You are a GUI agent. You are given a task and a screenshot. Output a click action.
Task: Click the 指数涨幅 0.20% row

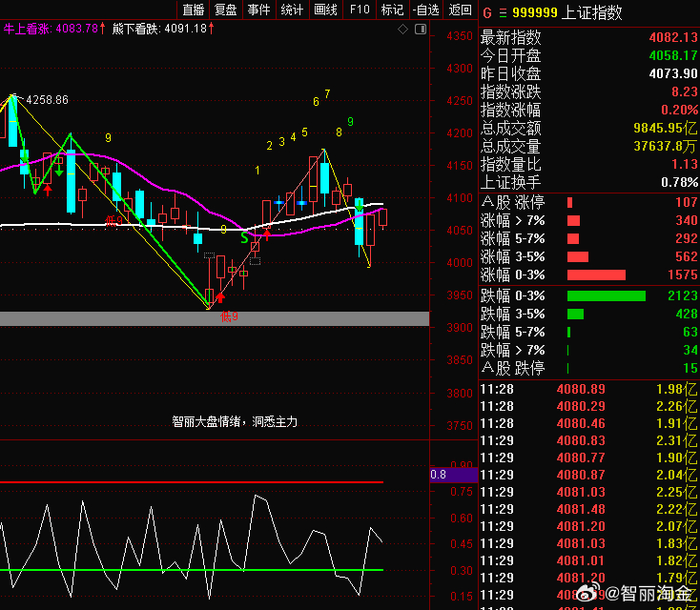pos(588,110)
